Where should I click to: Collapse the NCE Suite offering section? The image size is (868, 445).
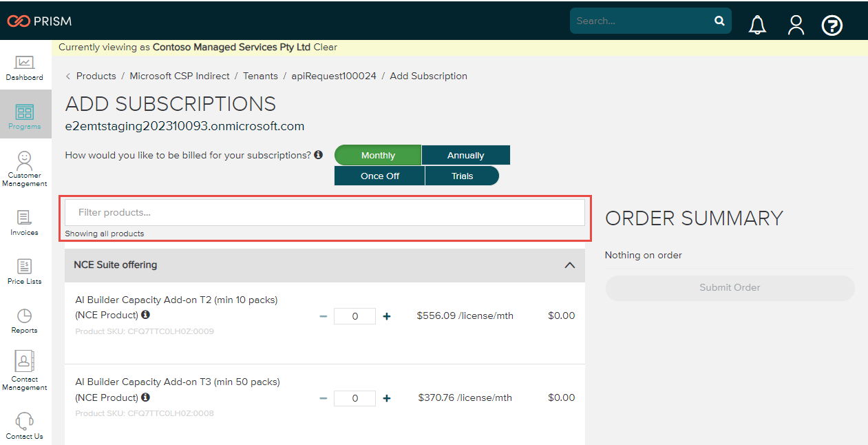tap(569, 265)
